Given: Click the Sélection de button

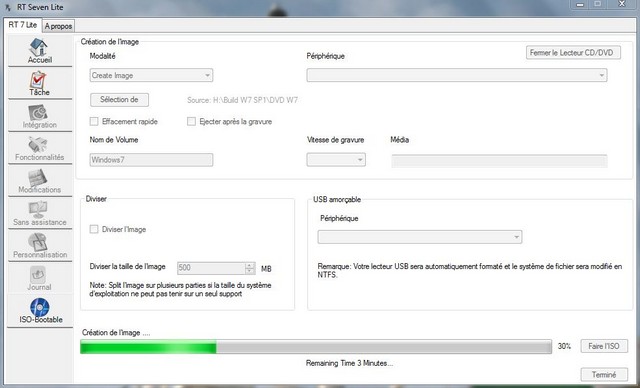Looking at the screenshot, I should 119,100.
